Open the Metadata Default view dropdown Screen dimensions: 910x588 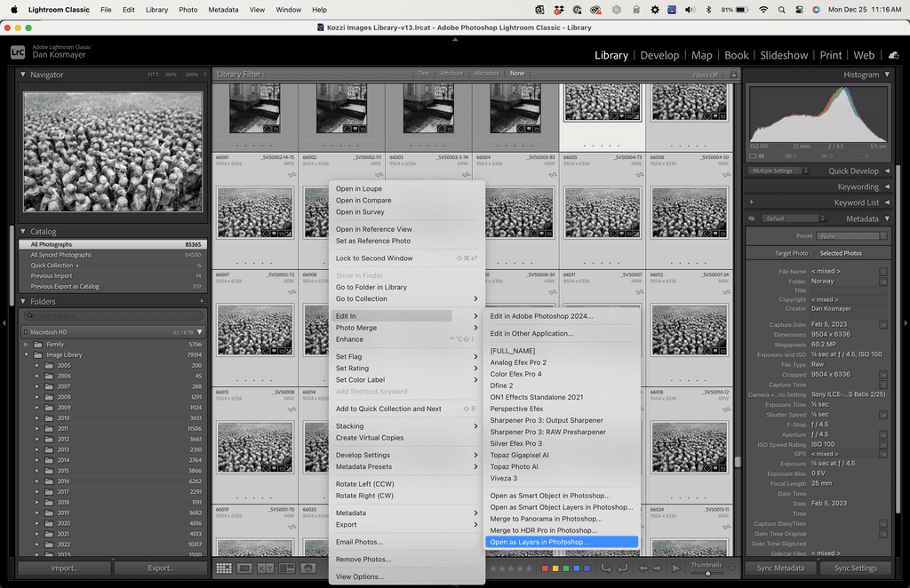(794, 219)
